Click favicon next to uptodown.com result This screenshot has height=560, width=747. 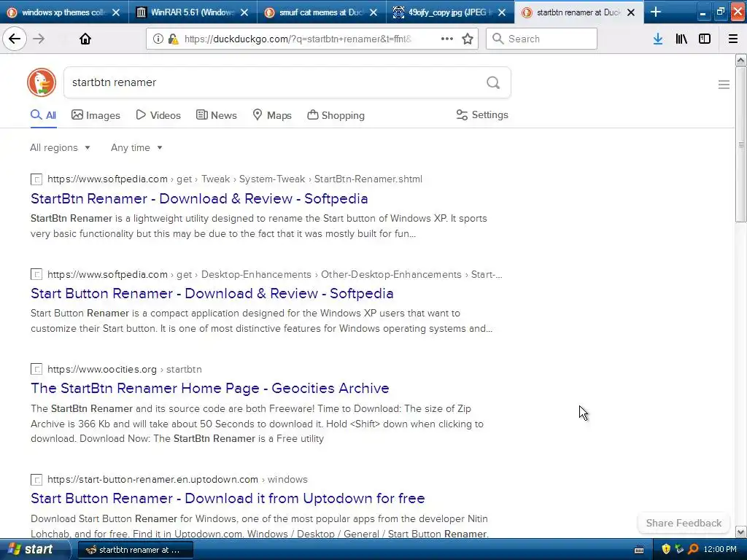point(36,480)
